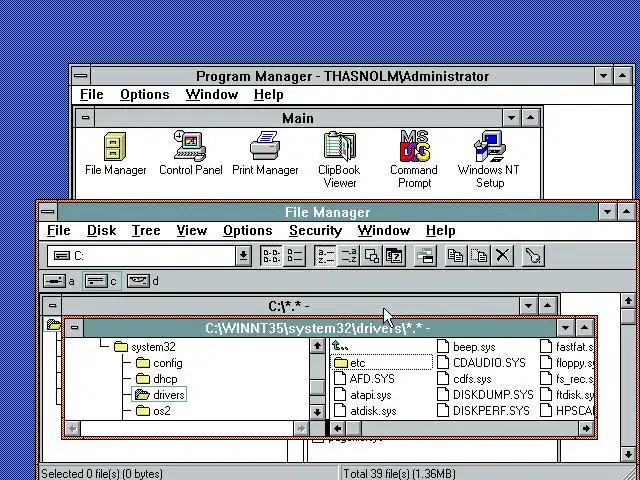Select cdfs.sys file
Screen dimensions: 640x480
coord(464,379)
